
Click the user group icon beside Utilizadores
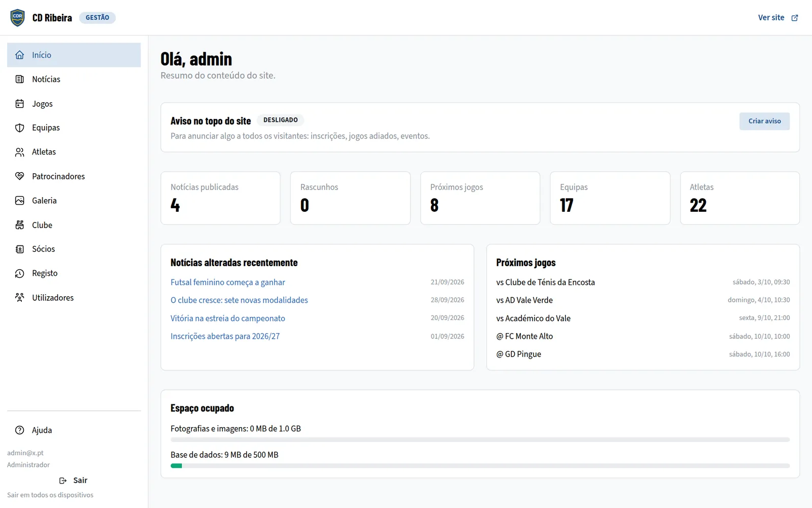click(20, 298)
